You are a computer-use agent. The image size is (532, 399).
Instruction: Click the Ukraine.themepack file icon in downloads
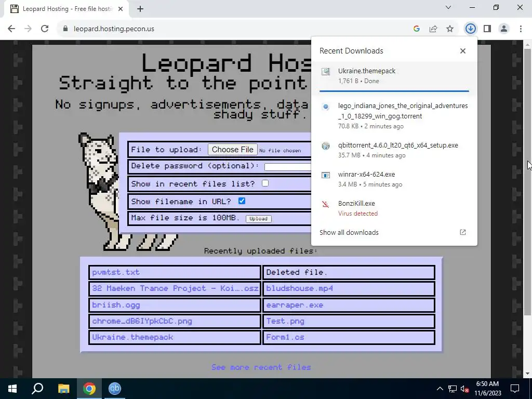point(326,72)
